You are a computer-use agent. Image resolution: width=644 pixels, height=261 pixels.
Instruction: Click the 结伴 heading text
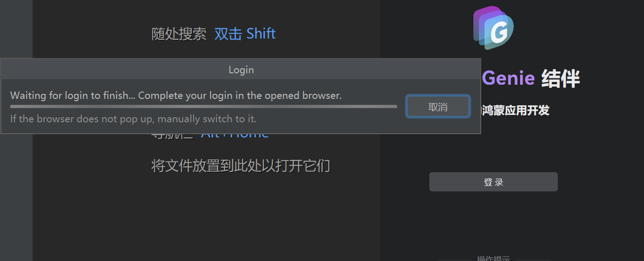[561, 79]
